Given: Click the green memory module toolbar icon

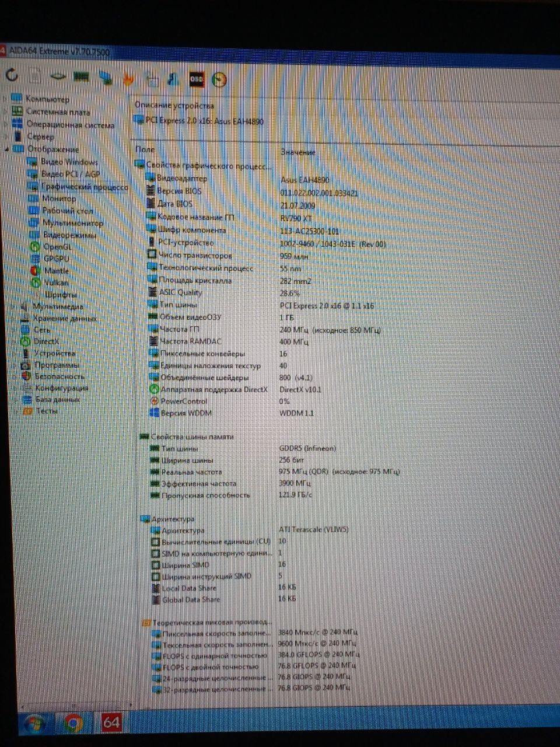Looking at the screenshot, I should coord(81,76).
